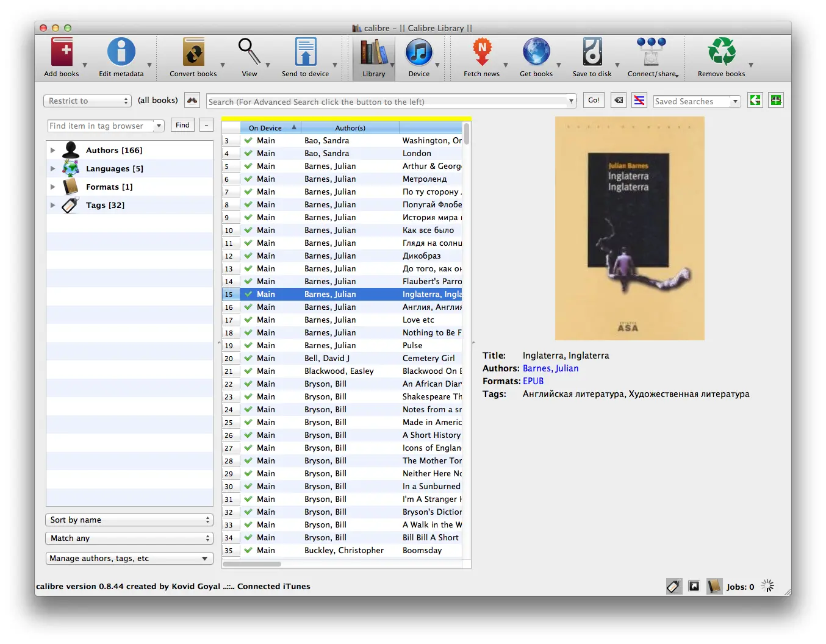This screenshot has width=826, height=644.
Task: Click the Connect/share icon
Action: click(x=651, y=52)
